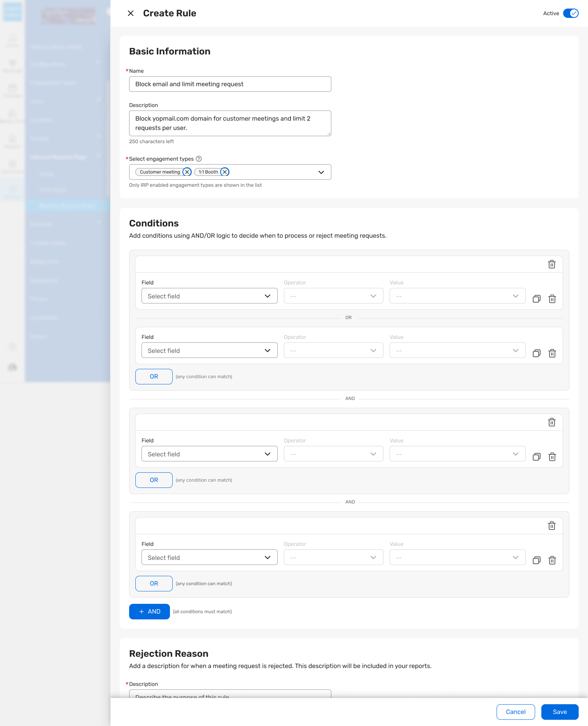Delete the first condition group
The height and width of the screenshot is (726, 588).
(x=551, y=265)
